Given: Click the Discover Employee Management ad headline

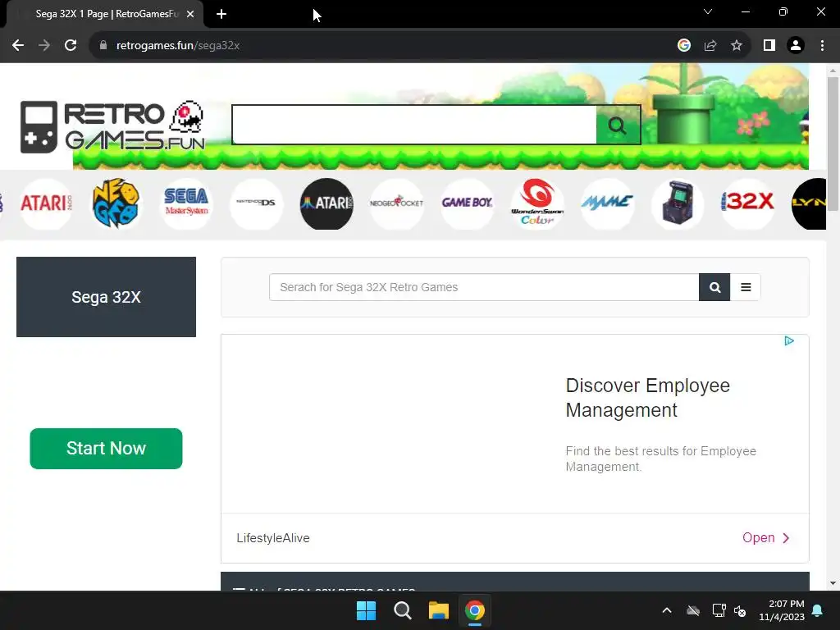Looking at the screenshot, I should (648, 398).
